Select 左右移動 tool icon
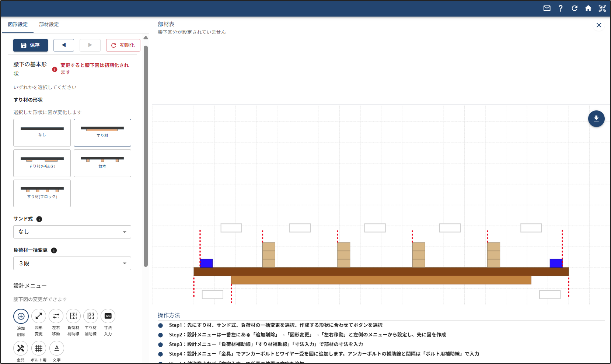Viewport: 611px width, 364px height. (x=56, y=316)
